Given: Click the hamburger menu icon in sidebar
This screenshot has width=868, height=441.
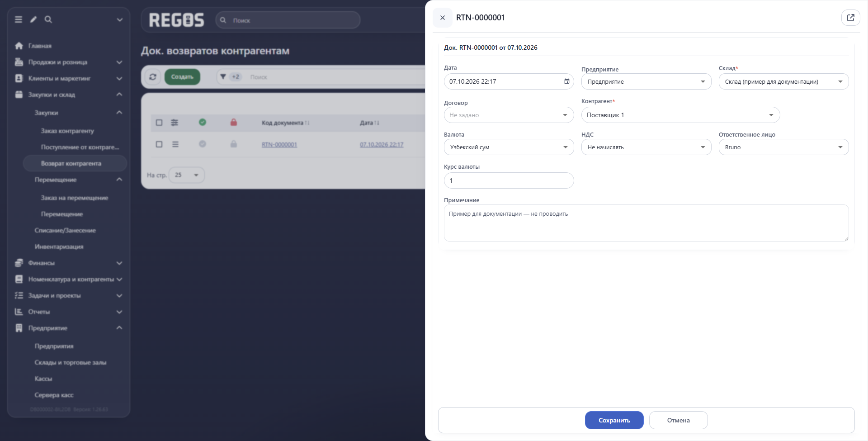Looking at the screenshot, I should pos(19,19).
